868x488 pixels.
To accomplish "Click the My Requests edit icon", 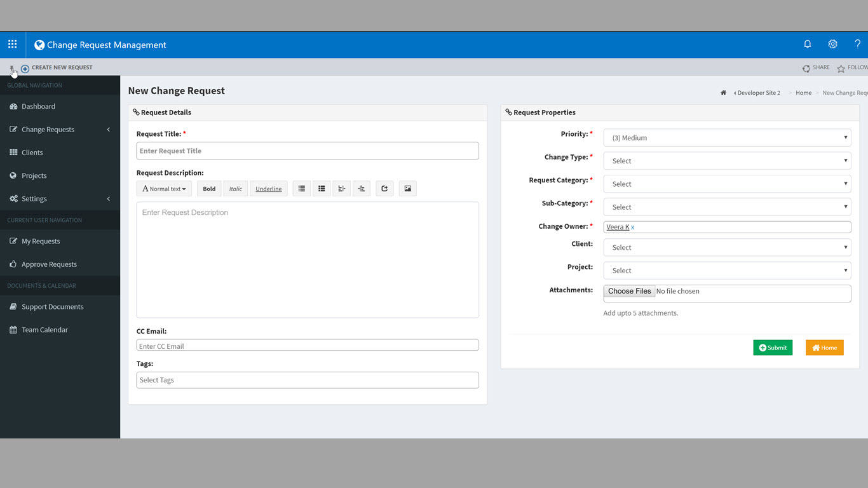I will 14,241.
